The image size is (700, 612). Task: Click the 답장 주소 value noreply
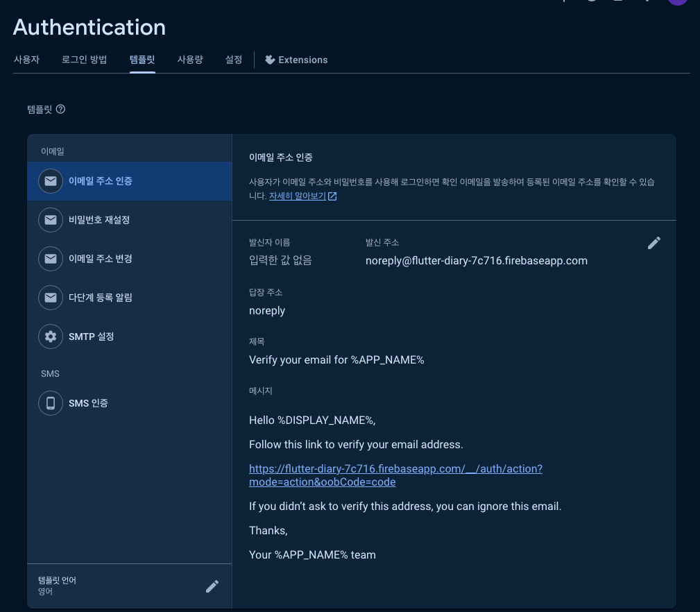267,311
